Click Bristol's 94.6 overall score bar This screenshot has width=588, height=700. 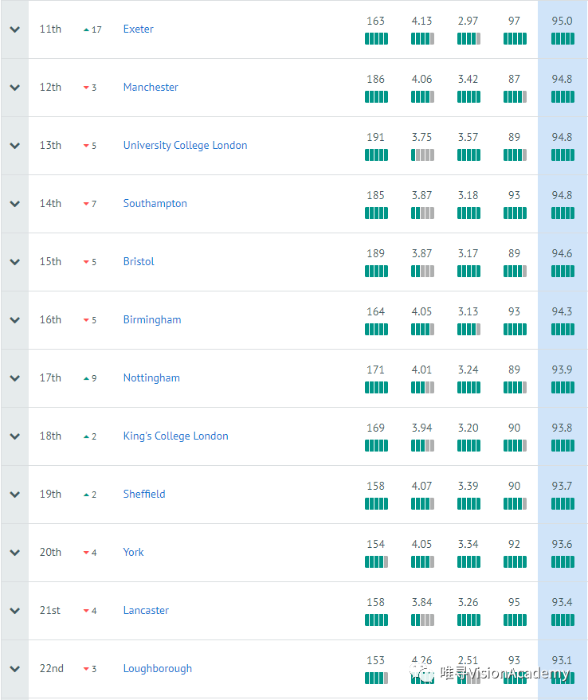pos(563,271)
